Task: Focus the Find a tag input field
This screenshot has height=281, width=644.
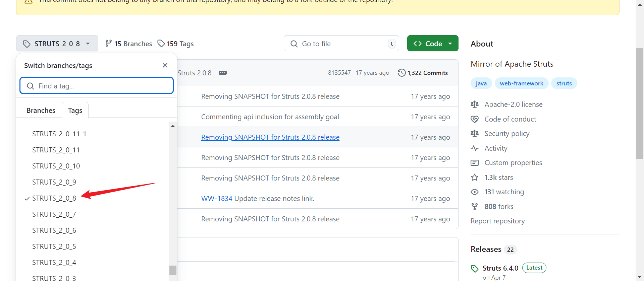Action: tap(97, 86)
